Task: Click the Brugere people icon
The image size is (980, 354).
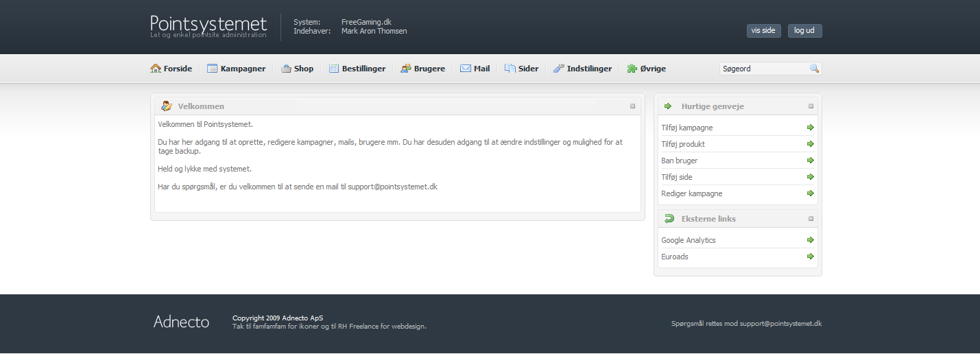Action: (x=406, y=69)
